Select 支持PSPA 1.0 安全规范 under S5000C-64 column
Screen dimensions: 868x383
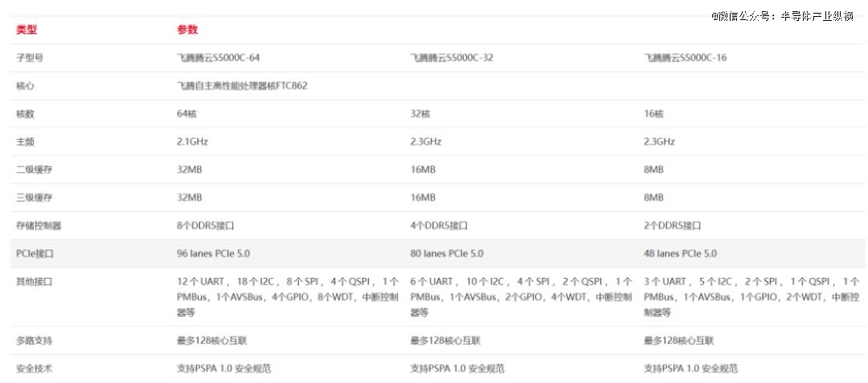223,369
